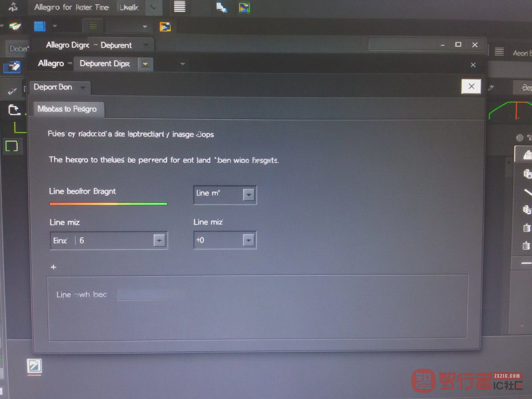Image resolution: width=532 pixels, height=399 pixels.
Task: Click the blue pencil edit icon on left
Action: pos(12,67)
